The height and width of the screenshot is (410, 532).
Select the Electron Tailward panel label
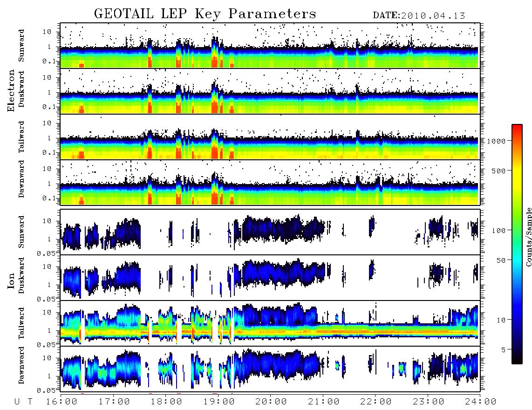[x=21, y=137]
